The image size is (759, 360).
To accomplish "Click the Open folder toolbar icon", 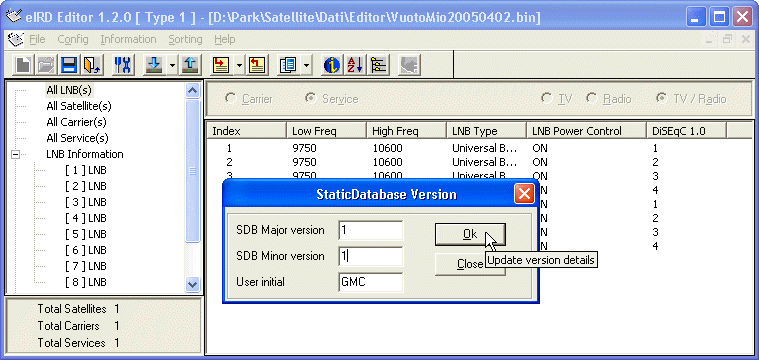I will coord(46,65).
